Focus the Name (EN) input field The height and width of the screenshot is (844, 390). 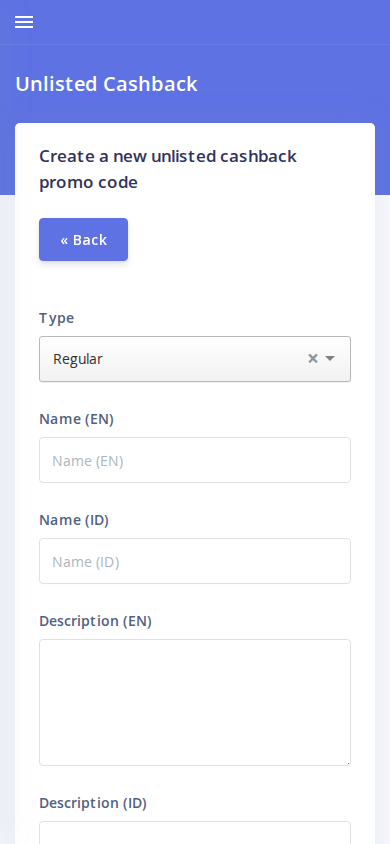tap(195, 460)
